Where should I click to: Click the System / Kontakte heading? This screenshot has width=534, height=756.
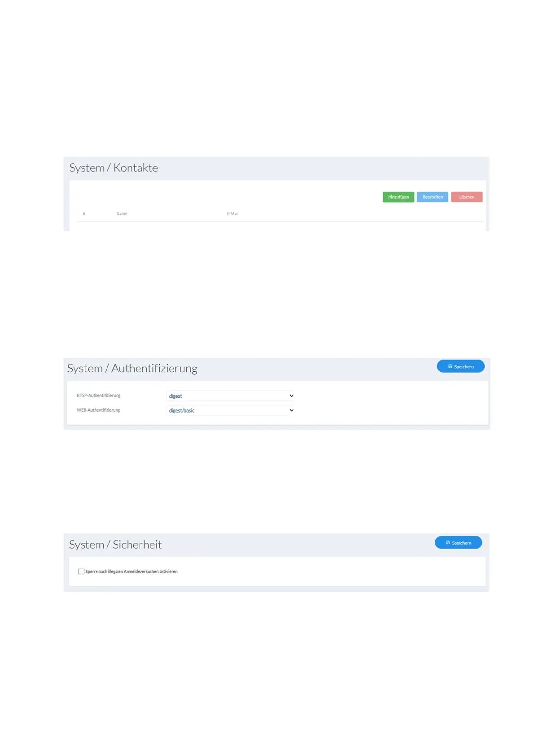pyautogui.click(x=114, y=168)
